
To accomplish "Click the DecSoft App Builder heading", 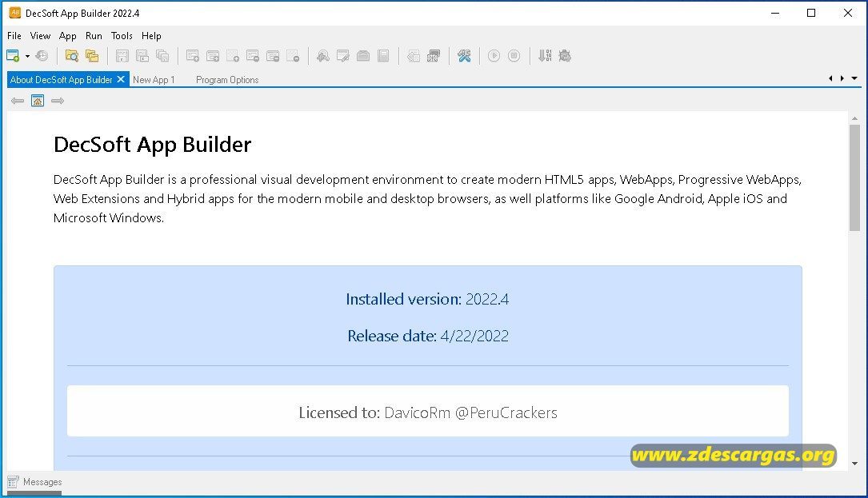I will [152, 145].
